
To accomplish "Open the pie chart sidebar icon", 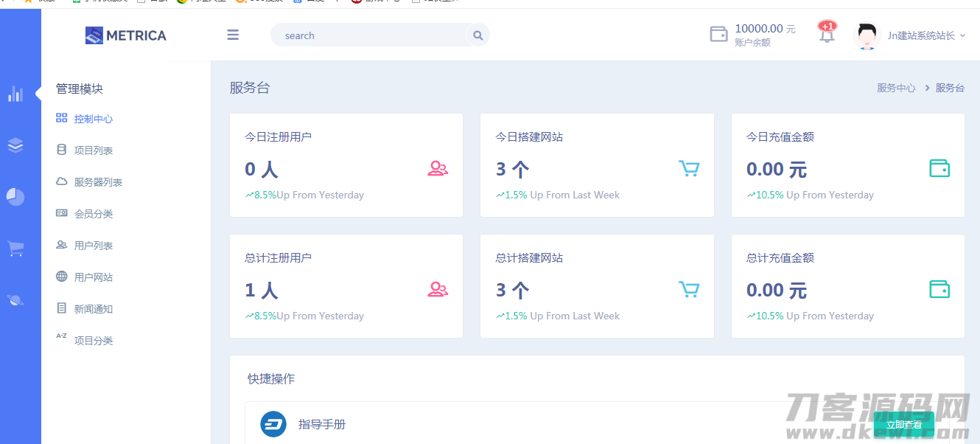I will [x=15, y=197].
